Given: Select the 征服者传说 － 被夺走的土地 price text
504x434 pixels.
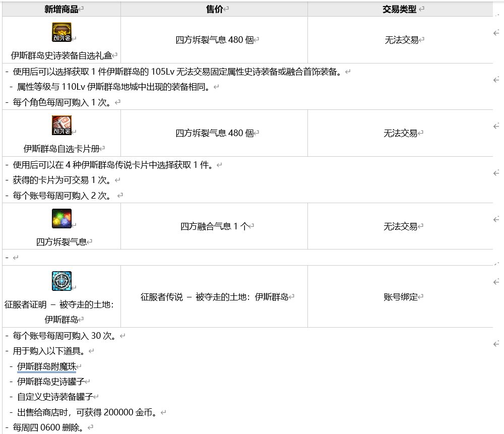Looking at the screenshot, I should tap(213, 297).
